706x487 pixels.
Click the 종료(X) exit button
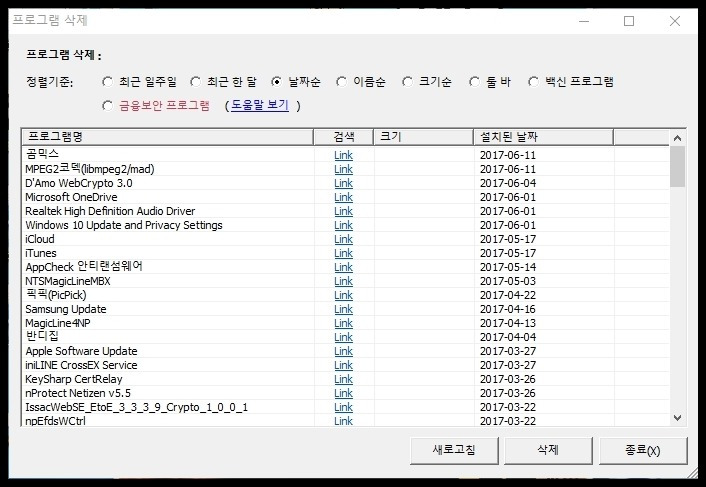click(x=643, y=450)
